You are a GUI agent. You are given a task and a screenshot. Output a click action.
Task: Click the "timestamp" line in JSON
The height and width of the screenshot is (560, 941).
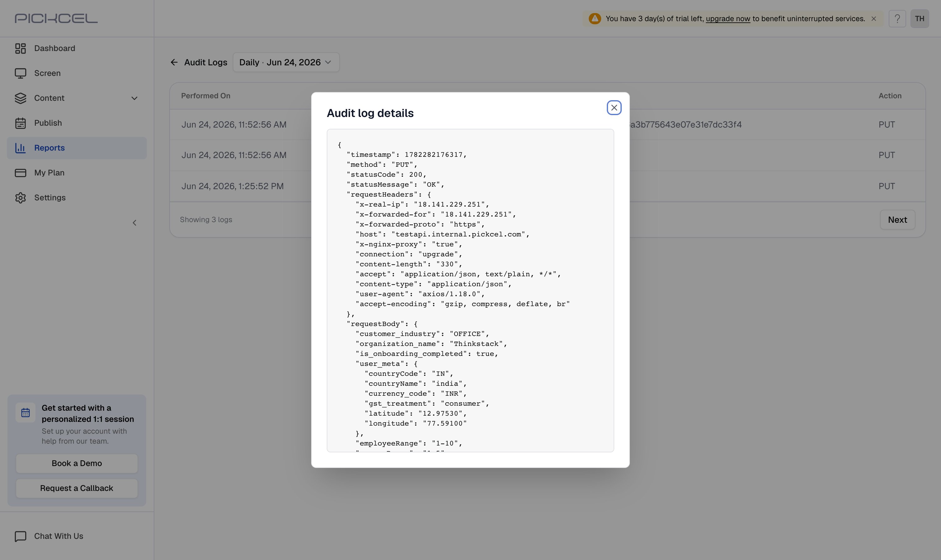point(406,155)
